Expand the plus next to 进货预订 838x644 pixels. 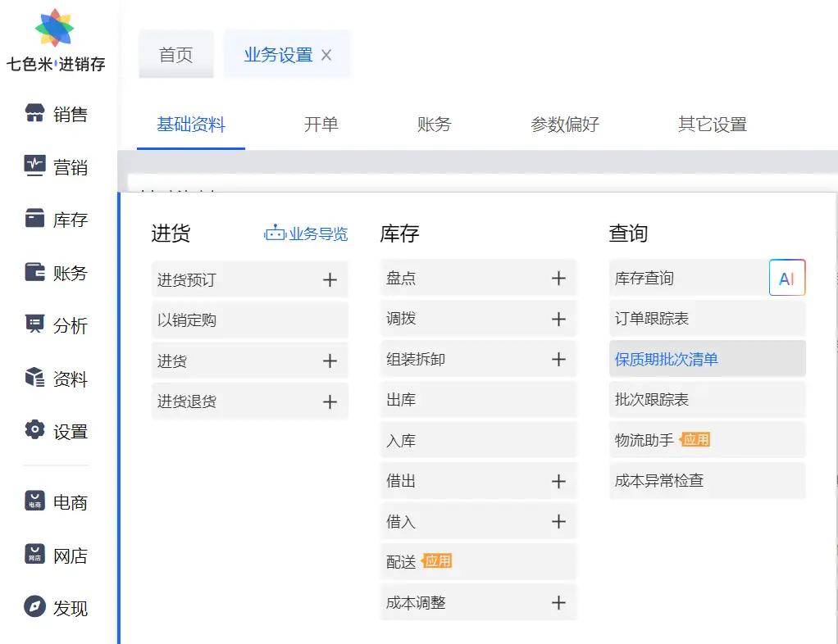click(330, 280)
